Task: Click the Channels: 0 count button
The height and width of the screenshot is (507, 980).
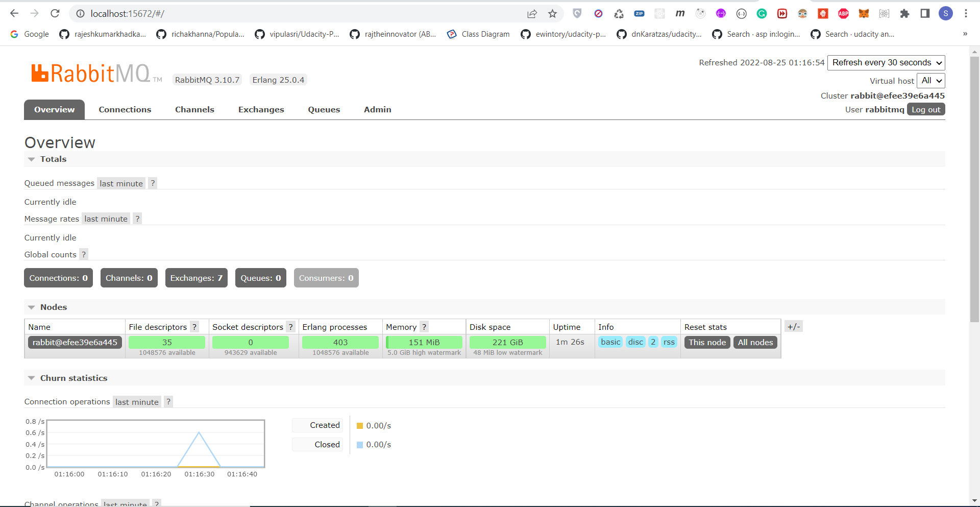Action: (129, 278)
